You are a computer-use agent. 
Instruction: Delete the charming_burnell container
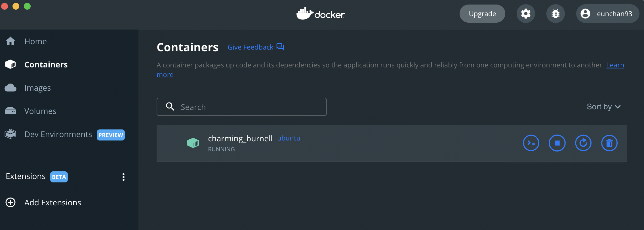pyautogui.click(x=609, y=143)
